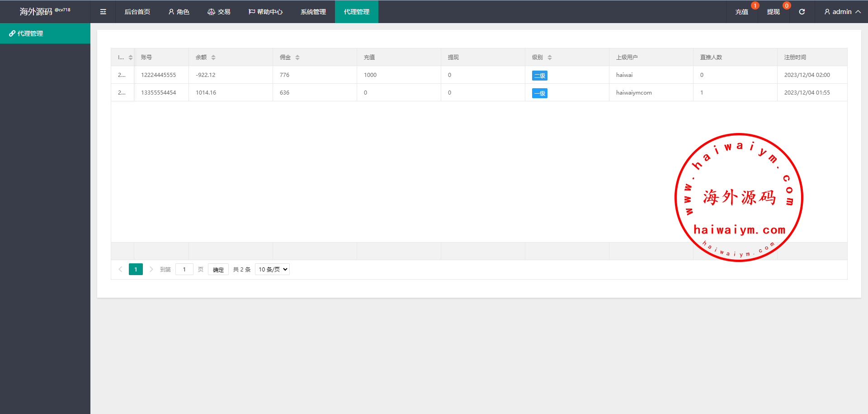Screen dimensions: 868x414
Task: Collapse the sidebar with the hamburger icon
Action: 103,12
